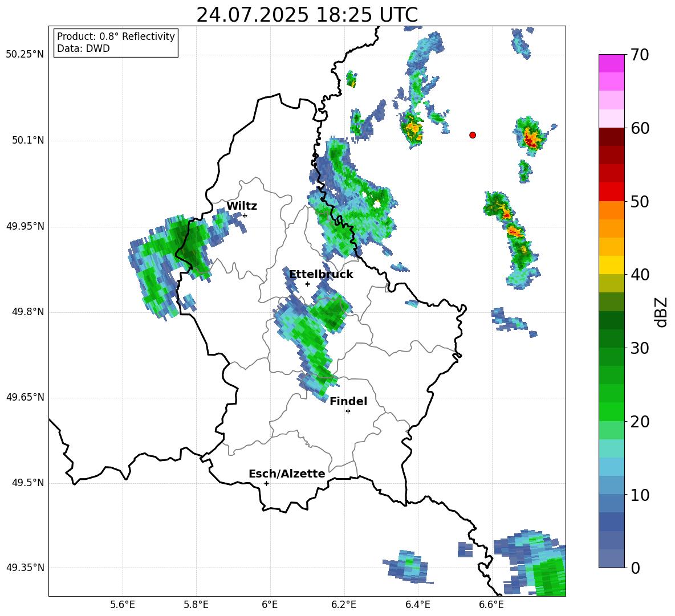
Task: Click the 5.6°E longitude label
Action: pos(123,605)
